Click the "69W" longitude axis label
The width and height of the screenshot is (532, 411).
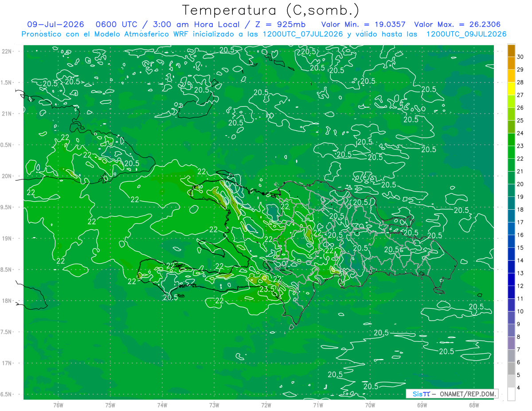click(422, 405)
